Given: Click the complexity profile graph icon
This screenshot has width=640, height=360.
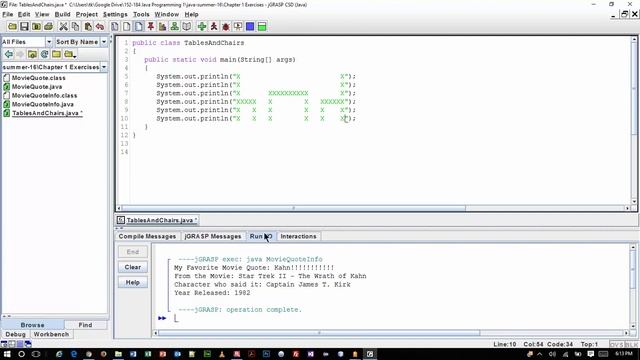Looking at the screenshot, I should tap(162, 27).
